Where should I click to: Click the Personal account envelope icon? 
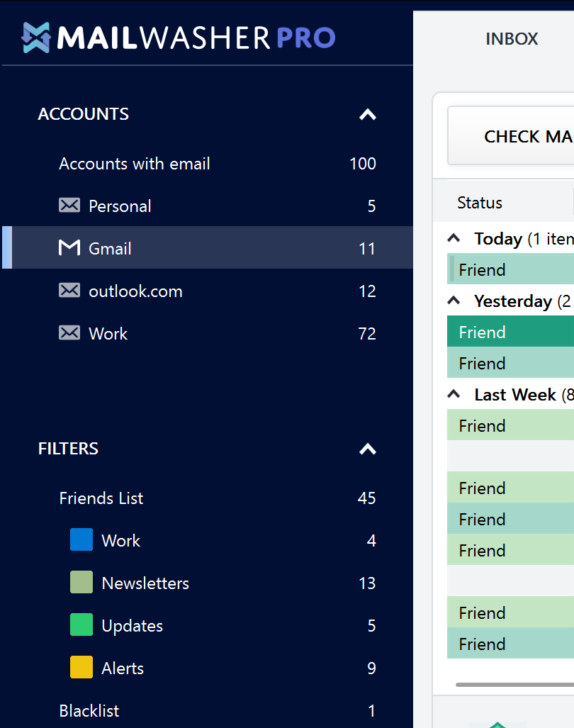tap(69, 205)
